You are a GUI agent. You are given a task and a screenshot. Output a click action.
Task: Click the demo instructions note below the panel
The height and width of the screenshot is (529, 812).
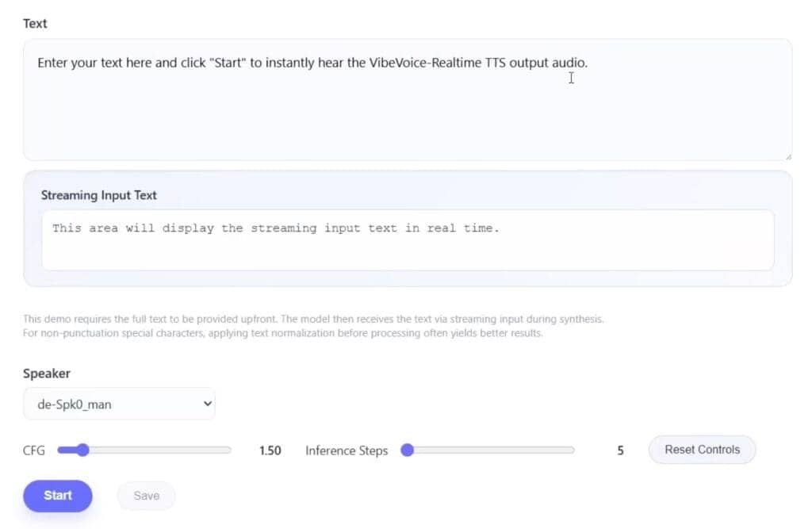[313, 326]
